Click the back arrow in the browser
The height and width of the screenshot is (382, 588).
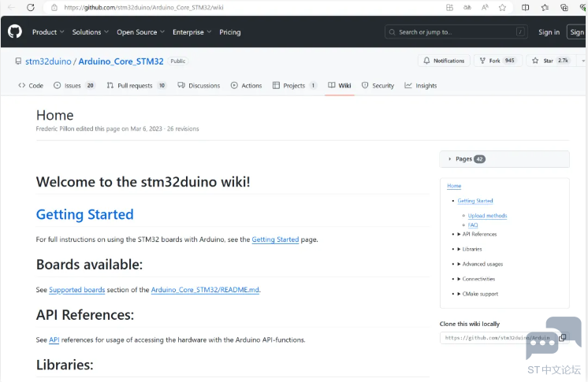[x=11, y=7]
